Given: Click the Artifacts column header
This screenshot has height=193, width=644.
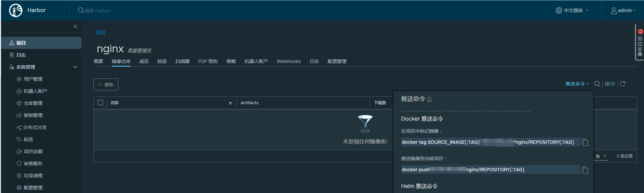Looking at the screenshot, I should [249, 103].
